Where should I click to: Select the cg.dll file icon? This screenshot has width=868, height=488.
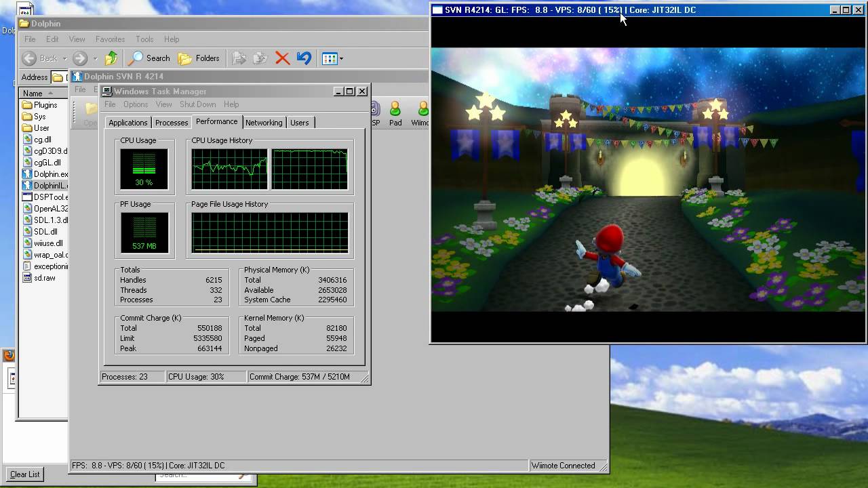point(27,140)
